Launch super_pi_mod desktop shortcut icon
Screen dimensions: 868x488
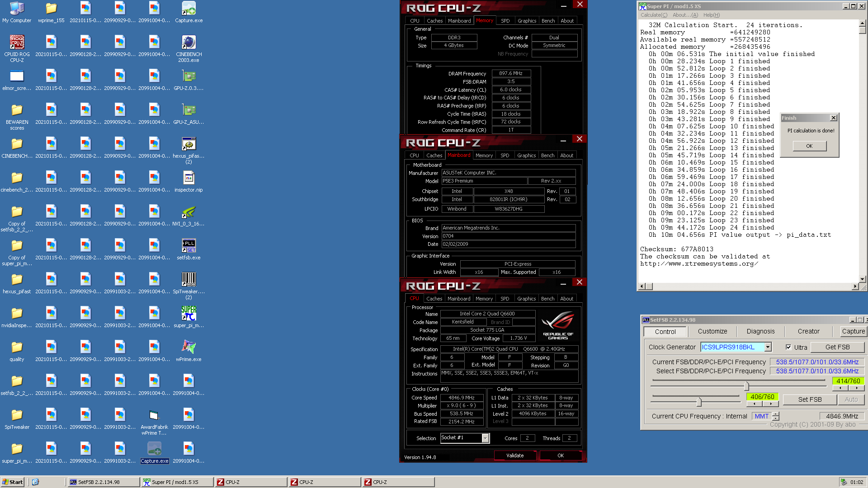189,317
